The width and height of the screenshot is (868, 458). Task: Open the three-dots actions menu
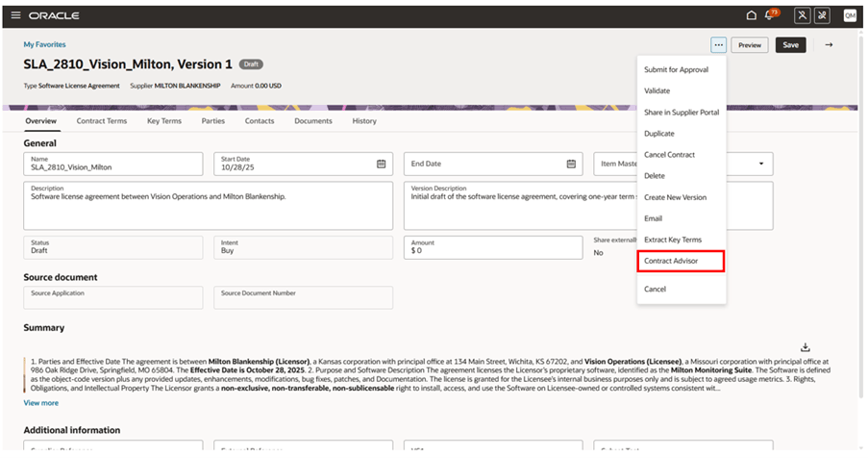click(x=719, y=45)
